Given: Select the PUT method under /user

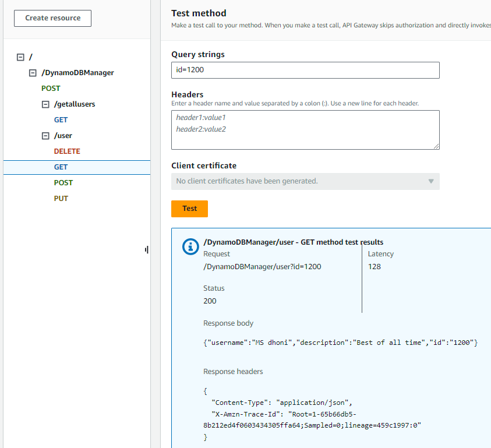Looking at the screenshot, I should [x=61, y=199].
